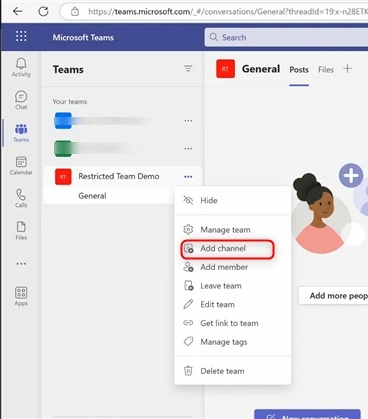Screen dimensions: 368x419
Task: Click the pencil icon beside Edit team
Action: pyautogui.click(x=188, y=304)
